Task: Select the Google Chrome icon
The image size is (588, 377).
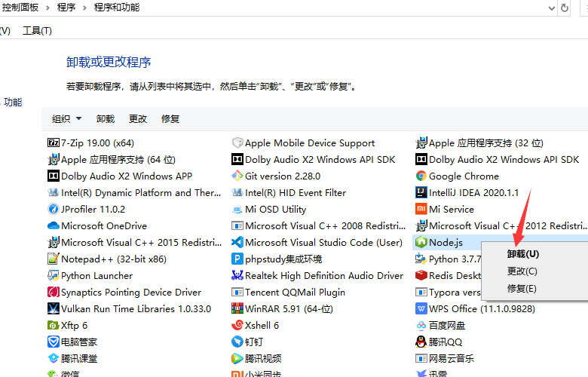Action: (x=421, y=176)
